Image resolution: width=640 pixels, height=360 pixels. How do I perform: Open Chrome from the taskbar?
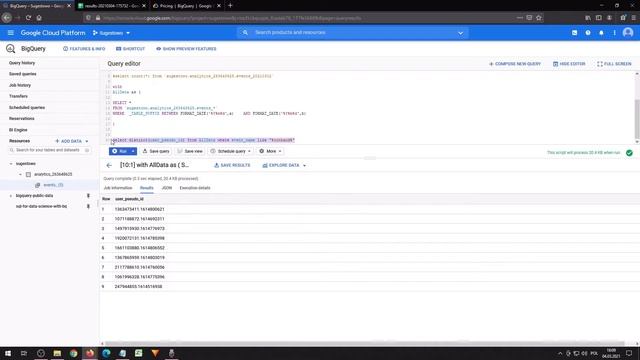coord(73,353)
